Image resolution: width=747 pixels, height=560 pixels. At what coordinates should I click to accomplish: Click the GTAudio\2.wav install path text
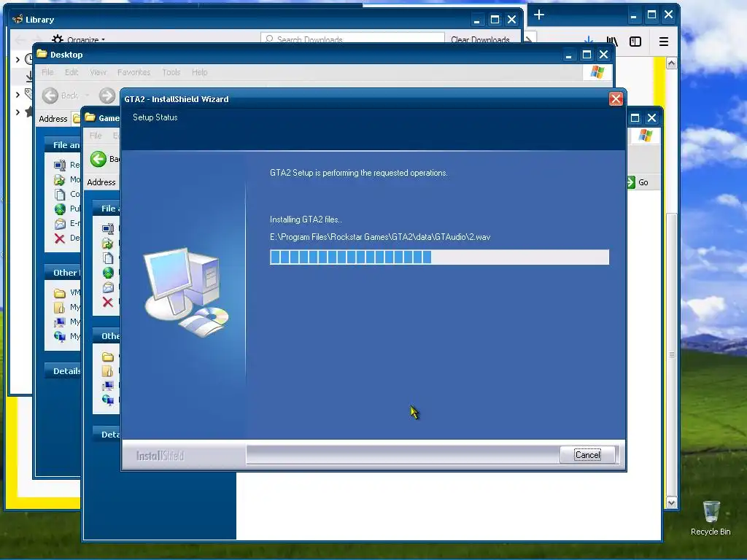coord(380,237)
